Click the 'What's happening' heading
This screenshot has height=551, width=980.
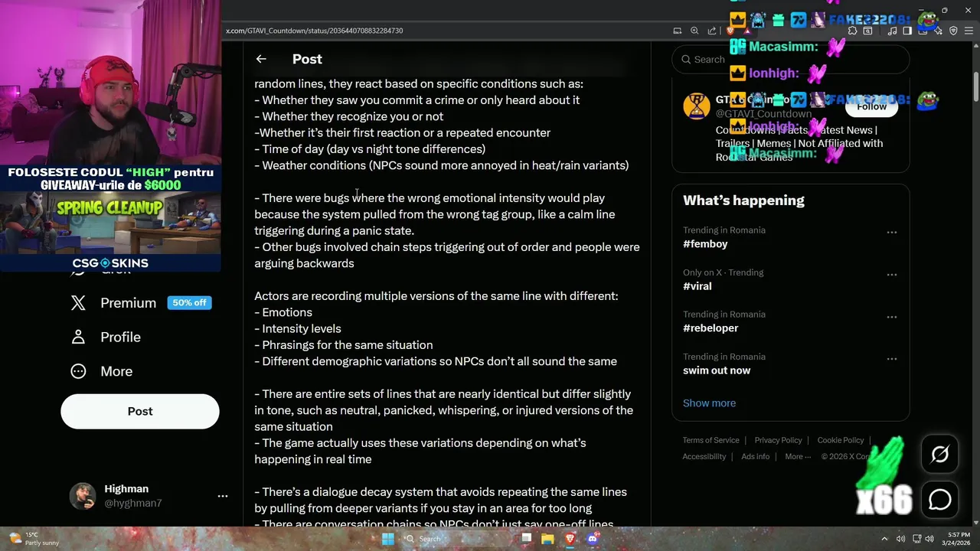click(743, 201)
